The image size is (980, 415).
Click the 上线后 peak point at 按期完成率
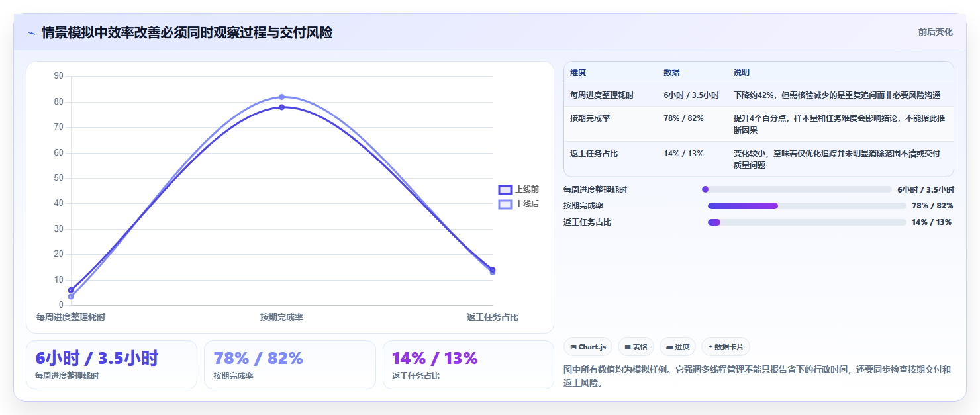click(281, 97)
